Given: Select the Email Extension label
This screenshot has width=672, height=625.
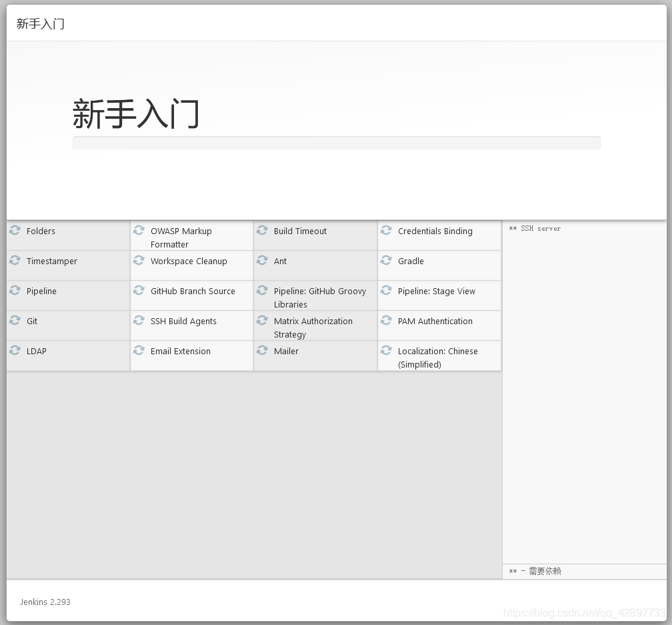Looking at the screenshot, I should pyautogui.click(x=181, y=351).
